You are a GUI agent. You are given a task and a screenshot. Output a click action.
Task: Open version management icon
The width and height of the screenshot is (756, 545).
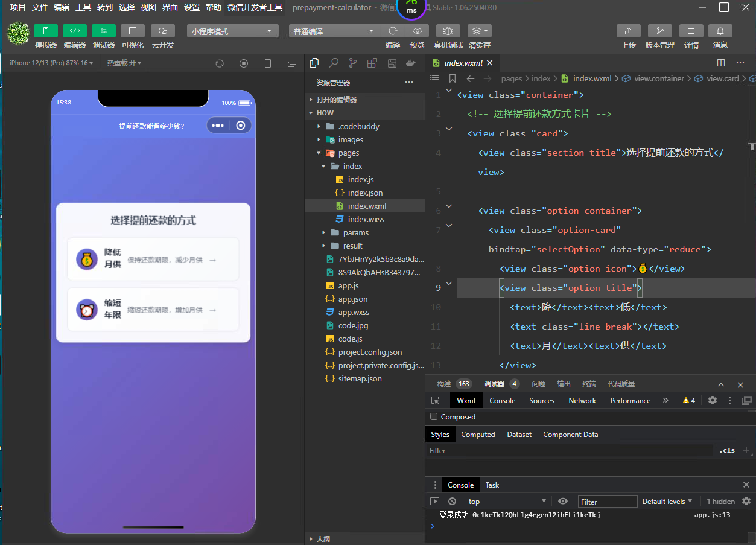660,31
